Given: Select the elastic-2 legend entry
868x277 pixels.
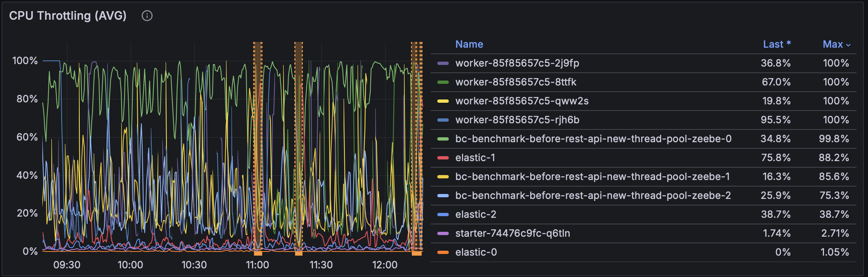Looking at the screenshot, I should coord(476,215).
